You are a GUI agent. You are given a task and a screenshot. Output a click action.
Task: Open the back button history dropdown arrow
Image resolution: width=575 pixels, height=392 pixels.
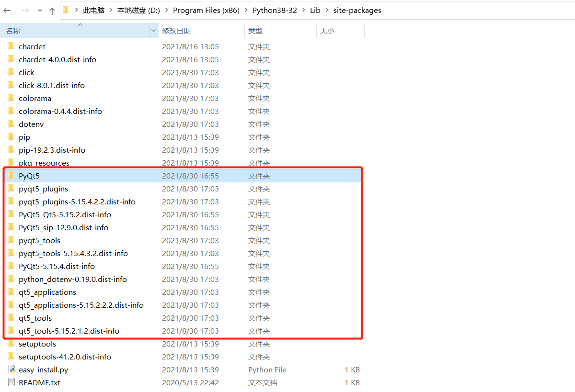point(40,10)
